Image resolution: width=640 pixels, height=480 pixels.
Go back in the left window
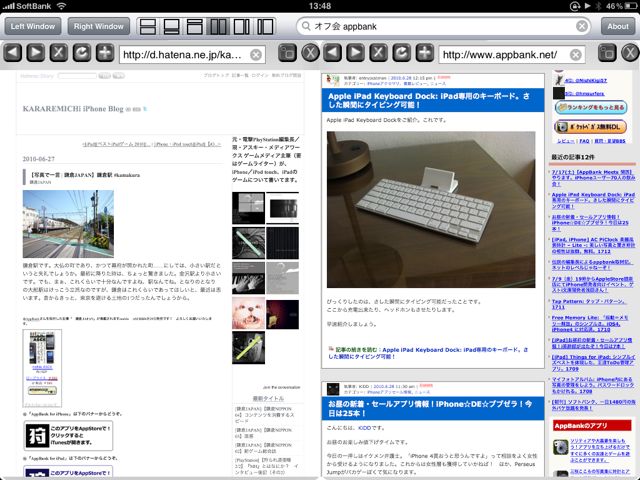[13, 53]
